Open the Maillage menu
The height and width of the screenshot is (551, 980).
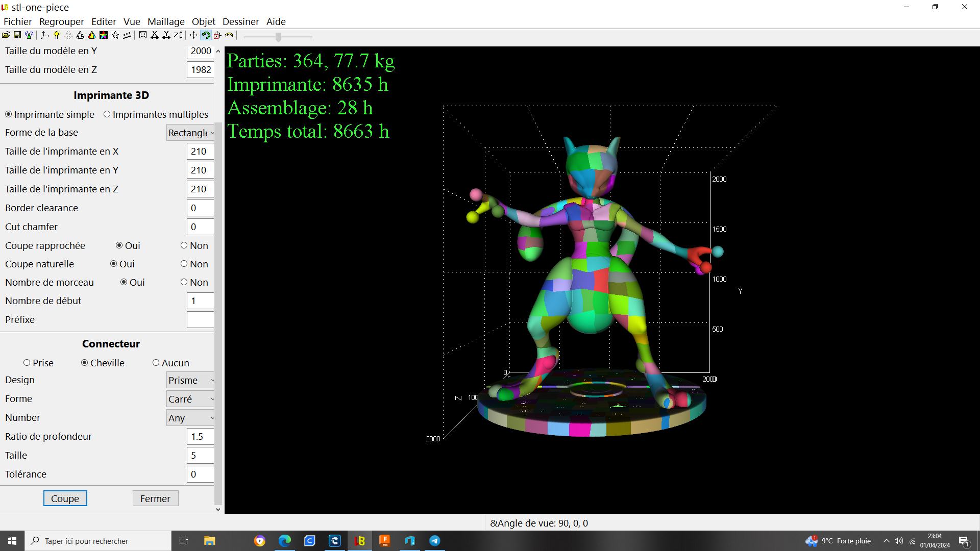pyautogui.click(x=166, y=21)
